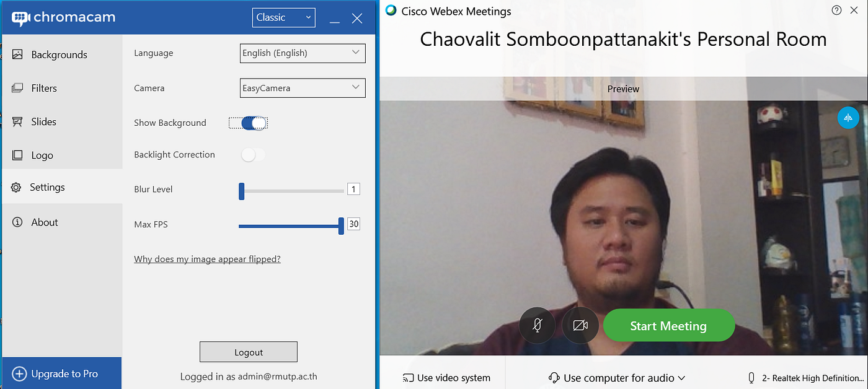The height and width of the screenshot is (389, 868).
Task: Open Webex help question mark icon
Action: [836, 10]
